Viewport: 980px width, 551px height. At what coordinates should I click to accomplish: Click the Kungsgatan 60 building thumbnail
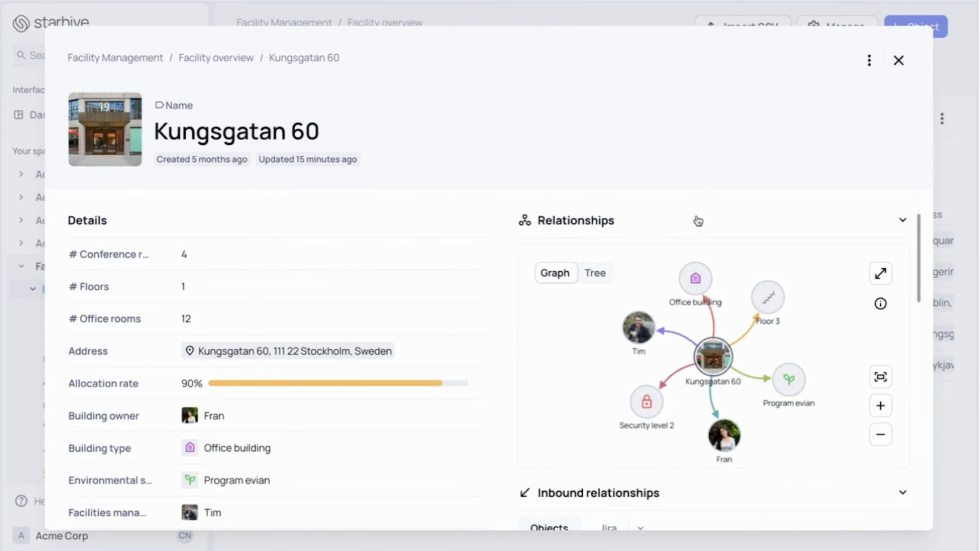tap(105, 129)
